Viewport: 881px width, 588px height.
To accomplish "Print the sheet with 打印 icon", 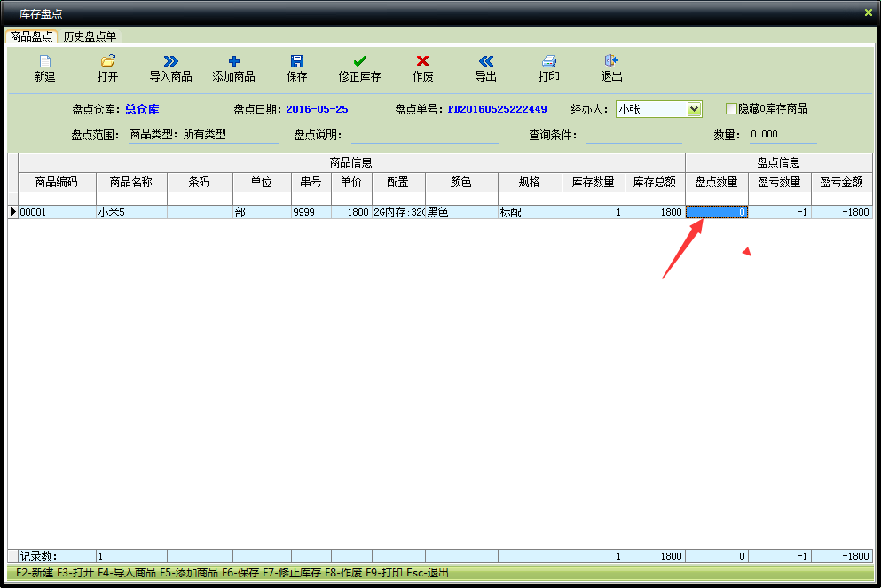I will click(x=549, y=60).
